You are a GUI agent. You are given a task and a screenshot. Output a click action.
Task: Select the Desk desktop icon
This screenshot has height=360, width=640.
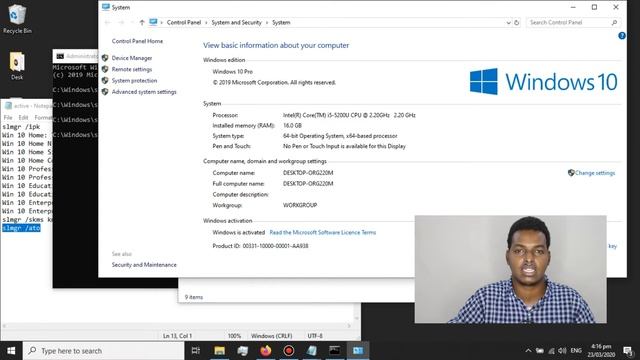17,65
